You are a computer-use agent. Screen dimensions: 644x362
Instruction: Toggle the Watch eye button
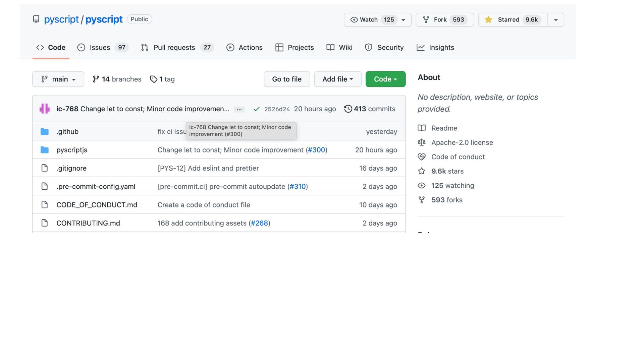coord(369,20)
